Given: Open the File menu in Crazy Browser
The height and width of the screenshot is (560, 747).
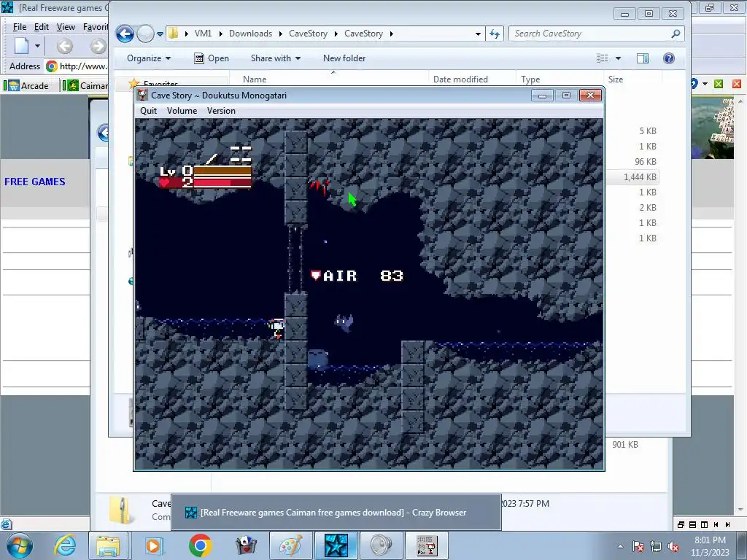Looking at the screenshot, I should [x=20, y=27].
